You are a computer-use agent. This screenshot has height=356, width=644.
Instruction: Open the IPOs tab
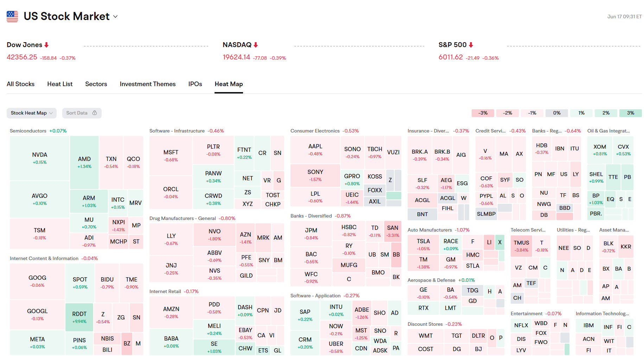(x=195, y=84)
